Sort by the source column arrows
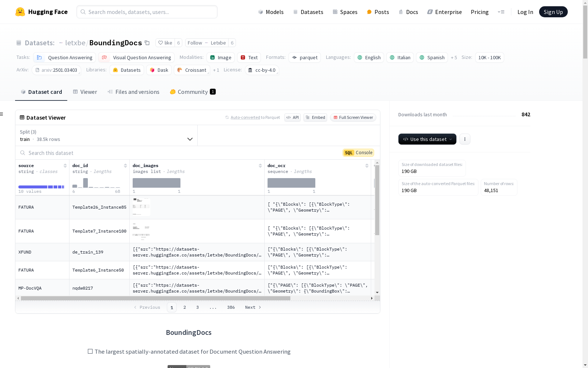The width and height of the screenshot is (588, 368). pos(65,166)
